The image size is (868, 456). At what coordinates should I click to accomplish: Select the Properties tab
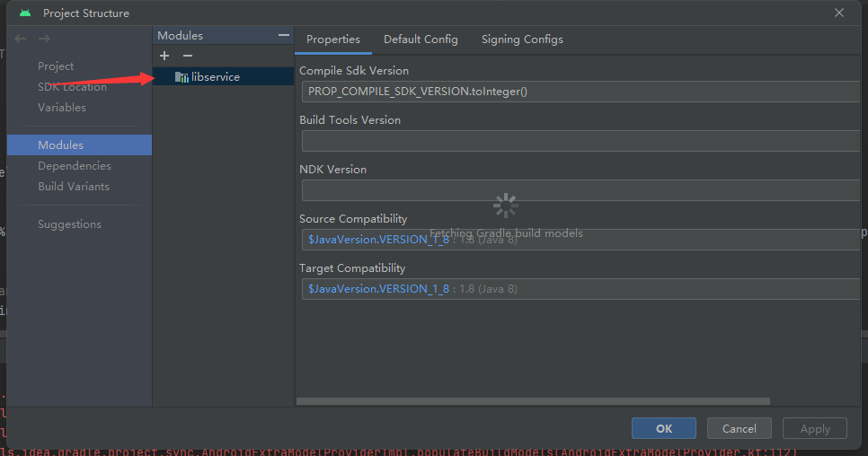pyautogui.click(x=333, y=39)
